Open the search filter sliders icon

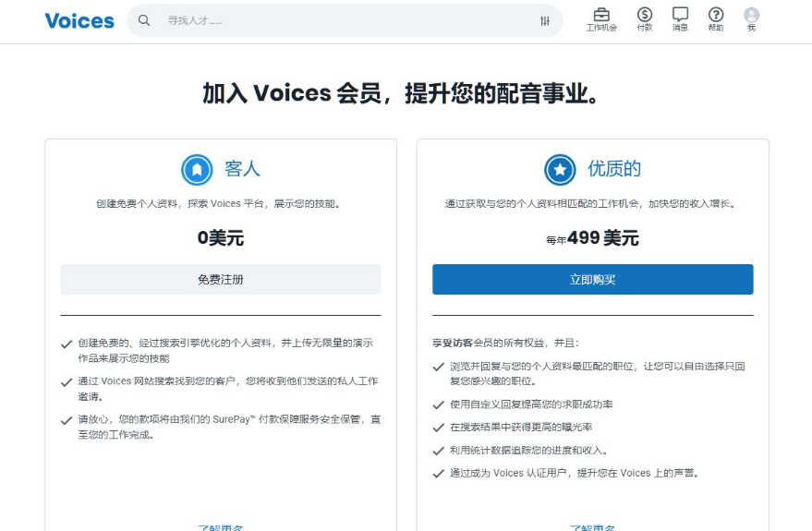tap(545, 20)
